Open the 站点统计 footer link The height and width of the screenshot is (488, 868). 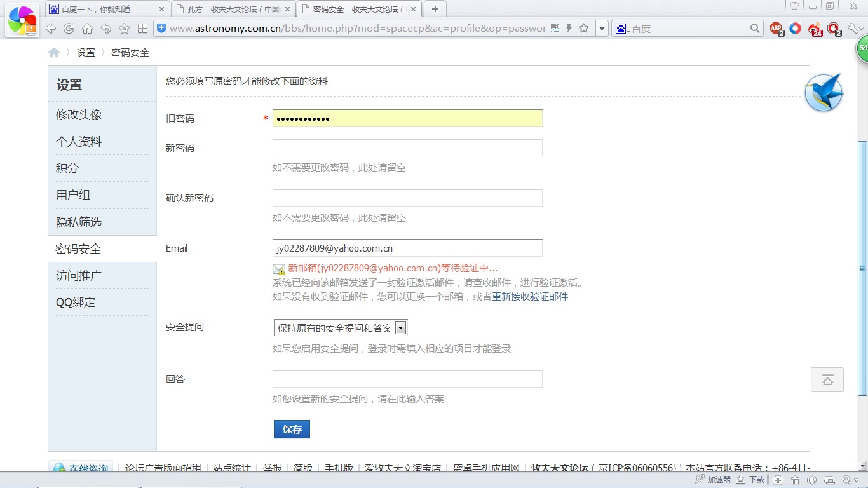232,468
